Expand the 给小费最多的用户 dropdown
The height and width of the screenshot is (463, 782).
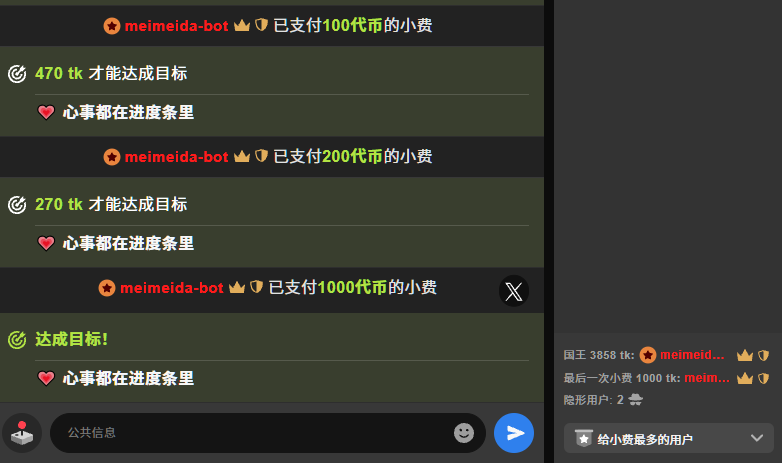click(x=669, y=438)
